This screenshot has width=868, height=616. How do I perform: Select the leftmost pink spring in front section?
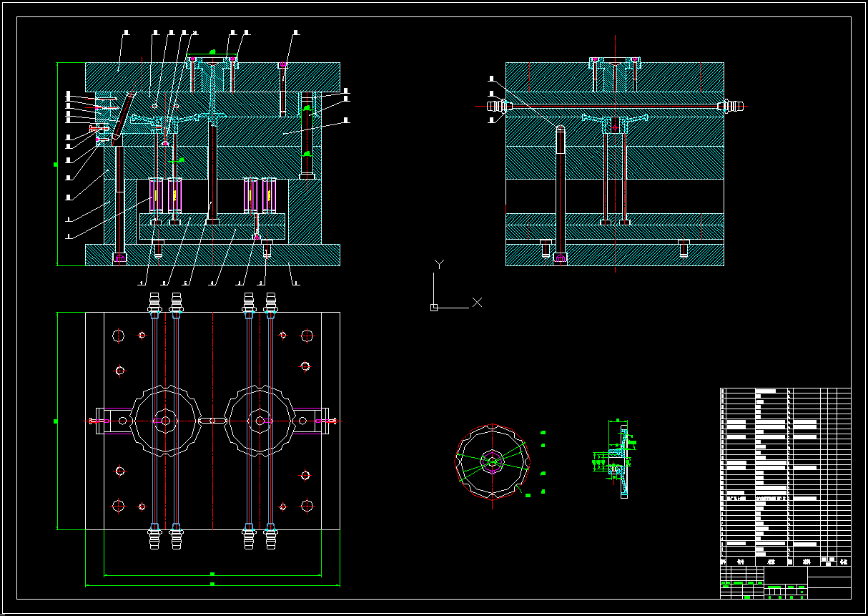156,195
